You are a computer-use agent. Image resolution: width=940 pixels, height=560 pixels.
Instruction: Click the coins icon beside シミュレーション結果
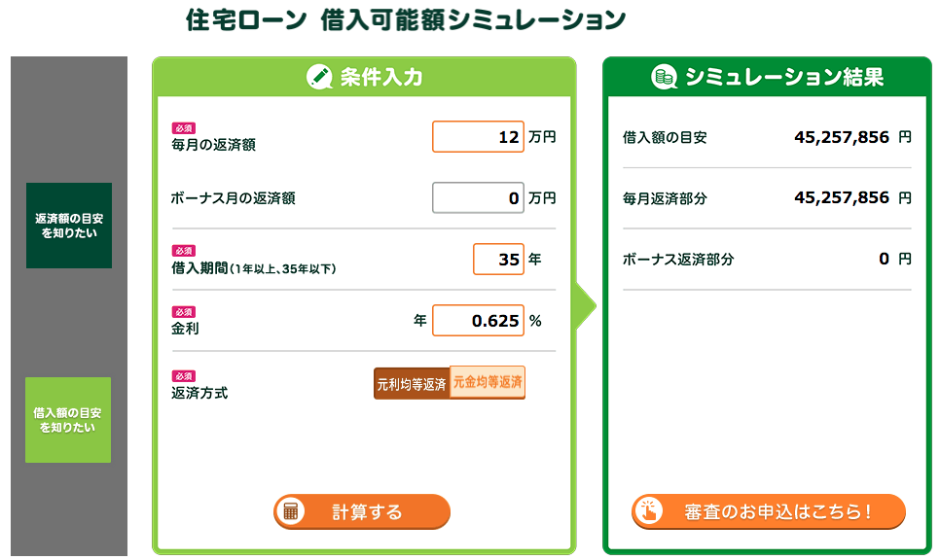pos(664,77)
